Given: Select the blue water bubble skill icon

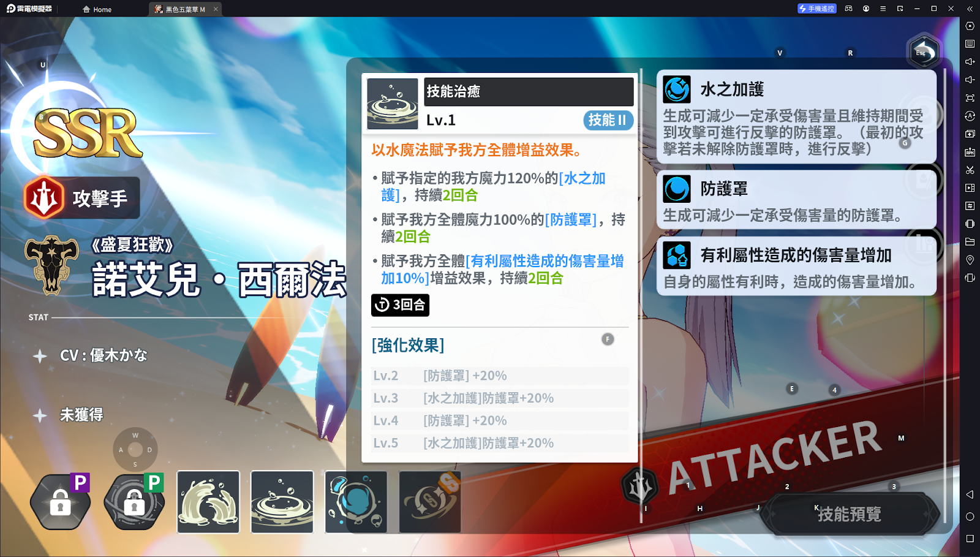Looking at the screenshot, I should [356, 502].
